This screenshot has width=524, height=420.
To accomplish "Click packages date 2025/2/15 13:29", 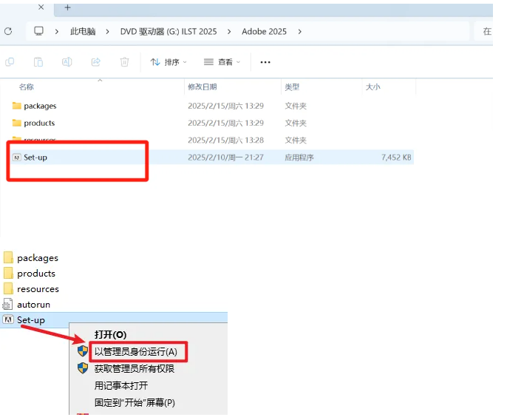I will 225,106.
